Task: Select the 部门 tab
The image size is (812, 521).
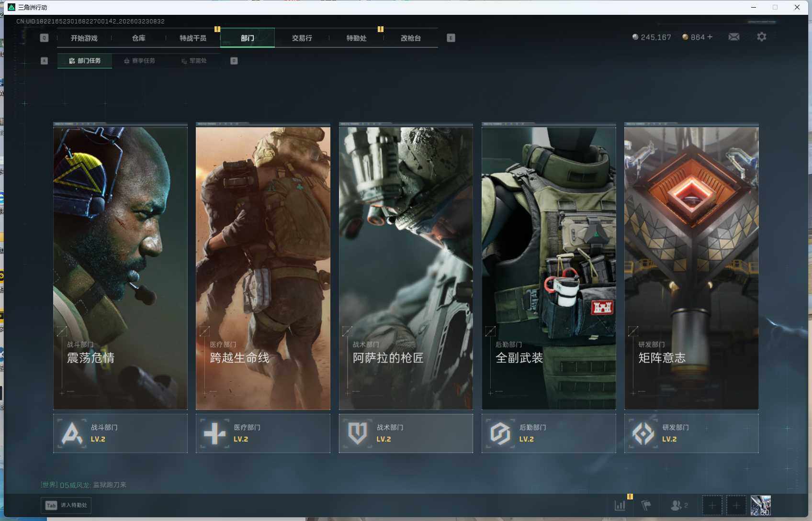Action: click(x=248, y=38)
